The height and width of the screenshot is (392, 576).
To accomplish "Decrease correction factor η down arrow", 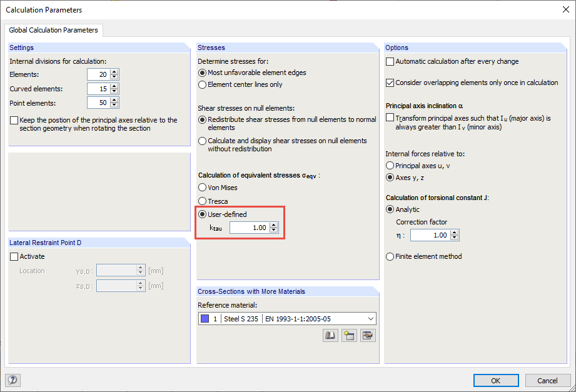I will [455, 238].
